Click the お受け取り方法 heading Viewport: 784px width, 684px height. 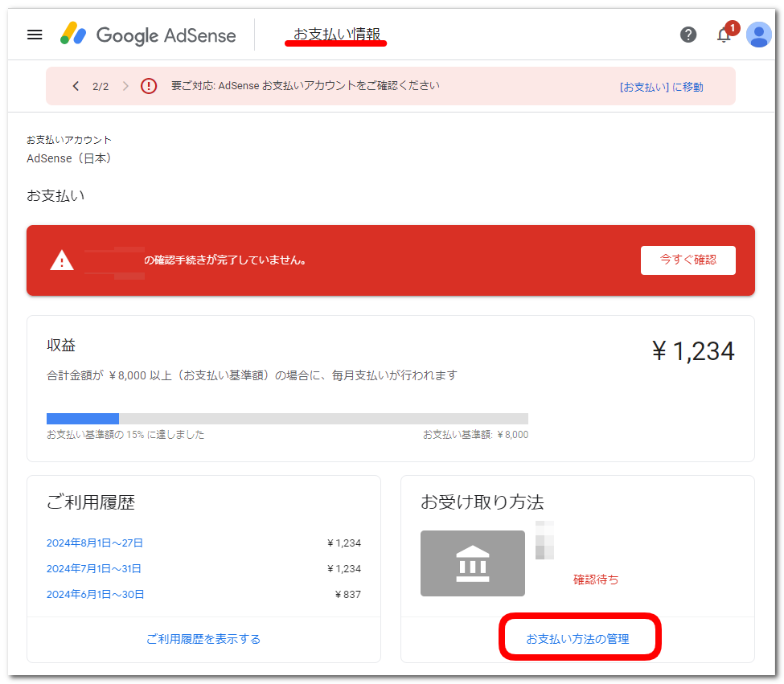(x=482, y=502)
